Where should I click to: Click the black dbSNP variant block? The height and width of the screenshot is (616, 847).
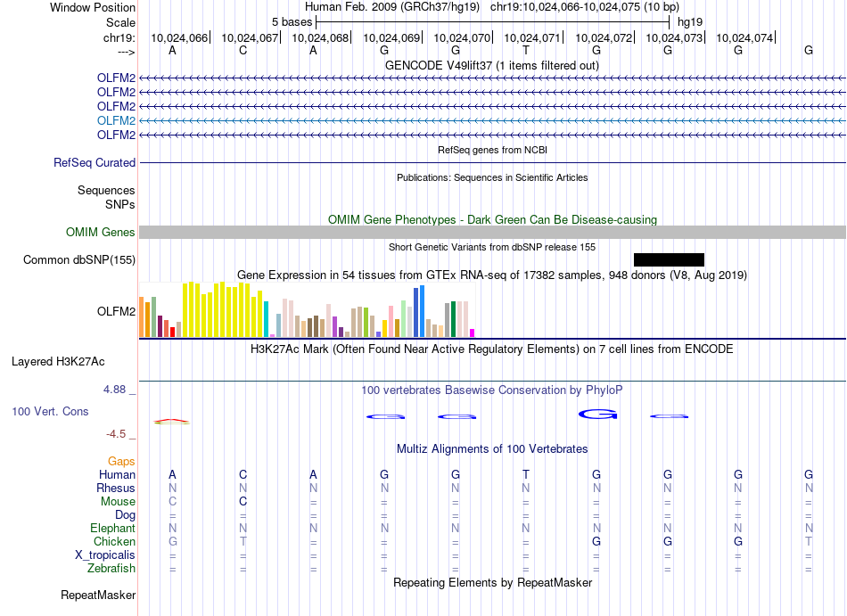coord(669,259)
